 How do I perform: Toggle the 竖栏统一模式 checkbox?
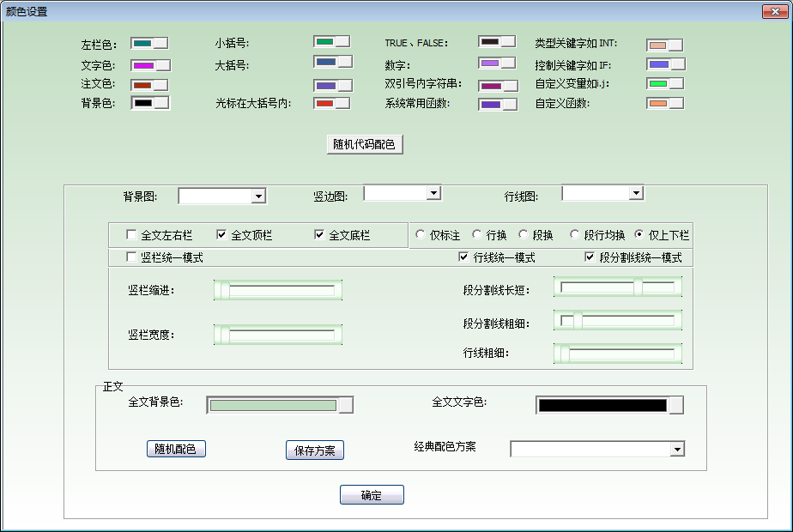[x=131, y=257]
